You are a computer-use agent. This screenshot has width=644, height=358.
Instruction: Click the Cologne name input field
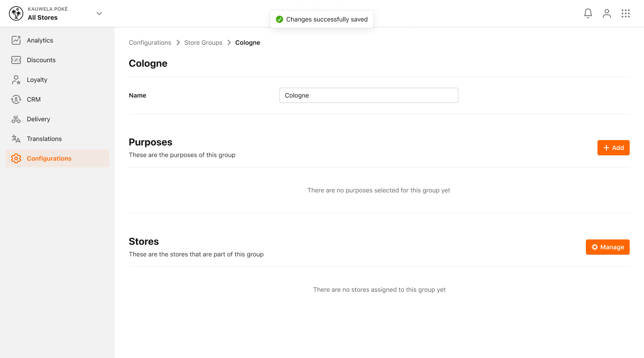coord(369,95)
